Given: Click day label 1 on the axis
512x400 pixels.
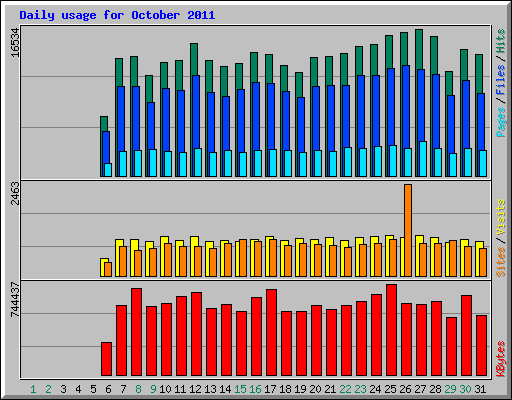Looking at the screenshot, I should [33, 389].
